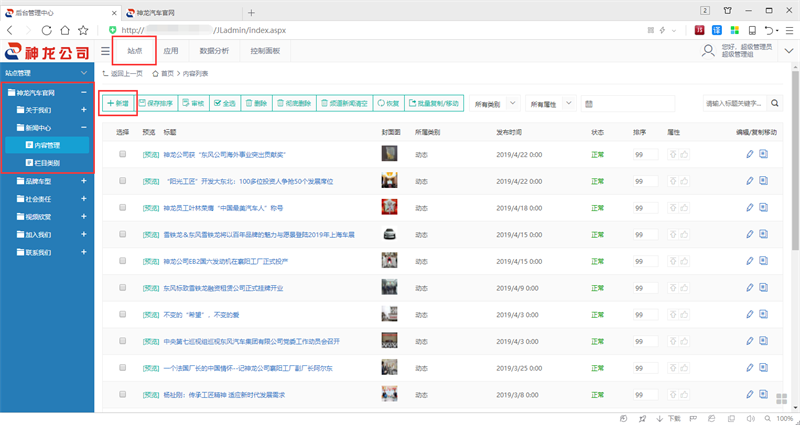Click the 恢复 restore button
This screenshot has width=800, height=425.
click(389, 103)
